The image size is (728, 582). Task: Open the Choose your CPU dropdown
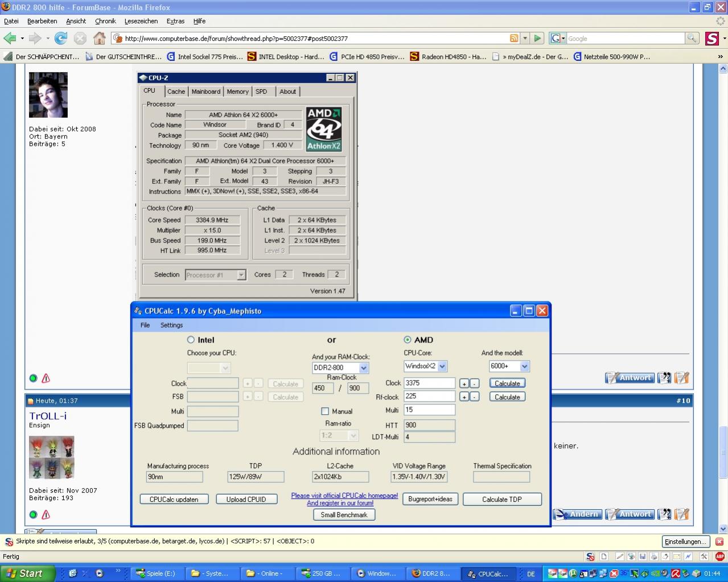225,368
